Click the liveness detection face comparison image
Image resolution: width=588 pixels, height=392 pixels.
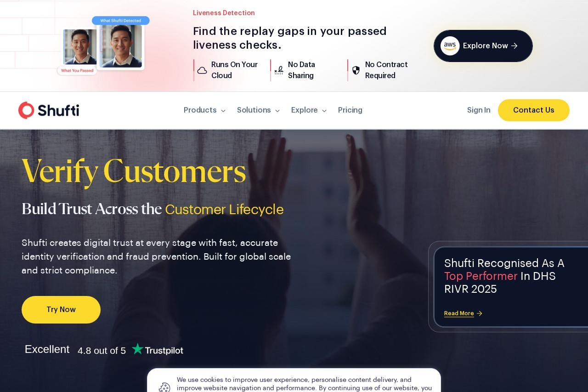point(103,46)
